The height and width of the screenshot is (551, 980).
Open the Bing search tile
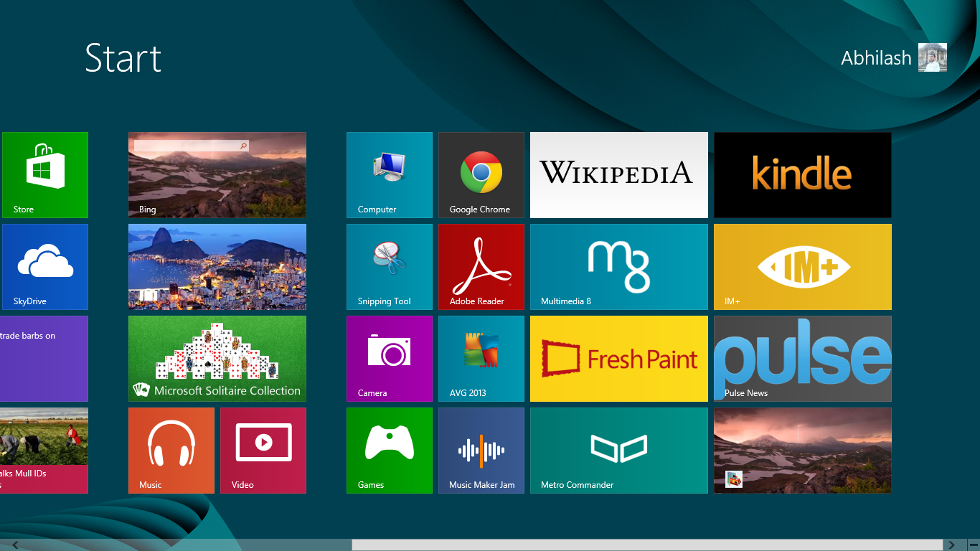(x=217, y=175)
